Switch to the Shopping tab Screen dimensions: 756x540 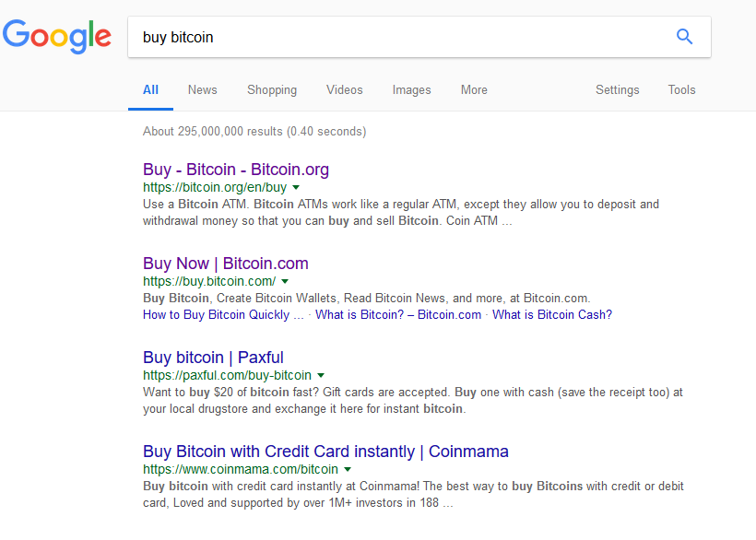(272, 90)
